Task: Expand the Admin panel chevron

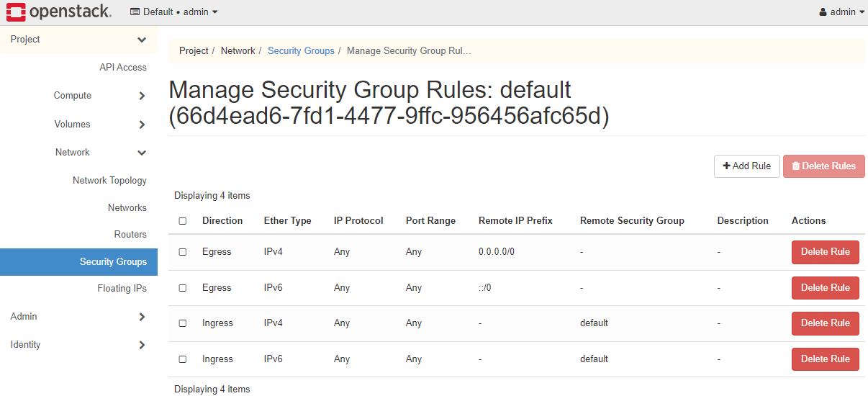Action: (142, 317)
